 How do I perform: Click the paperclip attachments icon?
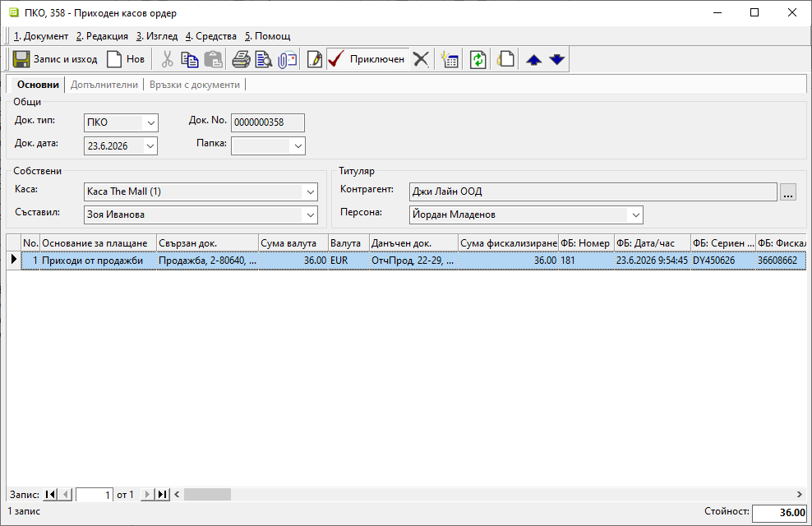287,59
